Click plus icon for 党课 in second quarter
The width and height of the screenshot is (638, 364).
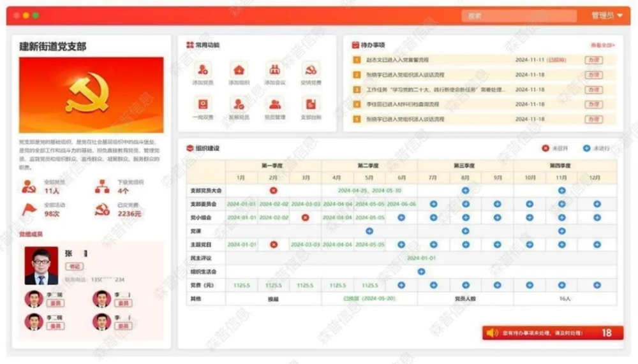point(369,231)
